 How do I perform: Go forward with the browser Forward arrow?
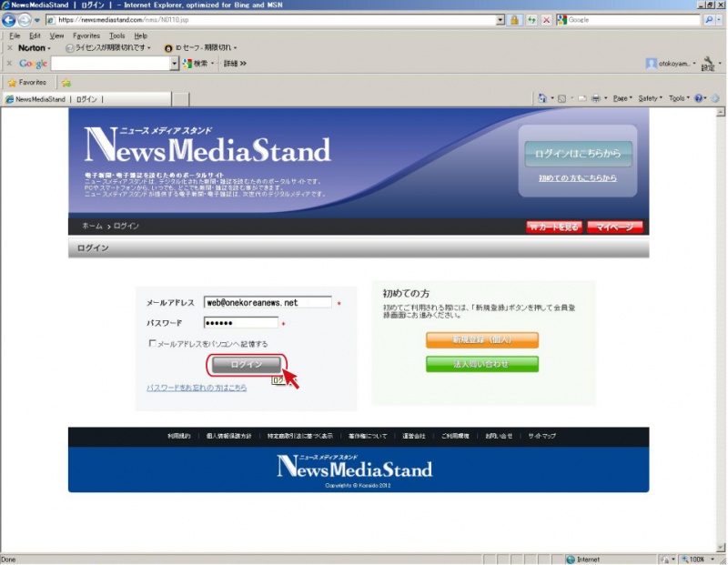[x=25, y=20]
